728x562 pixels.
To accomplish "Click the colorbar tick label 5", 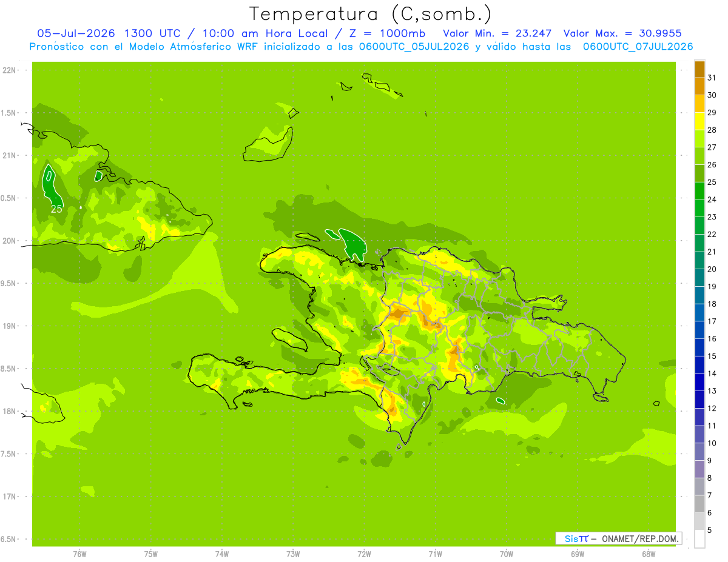I will pyautogui.click(x=710, y=530).
